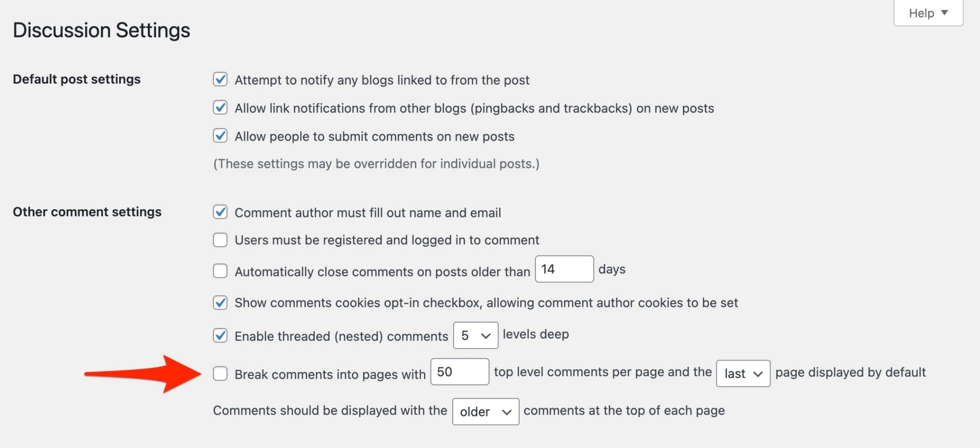
Task: Open the threaded comments depth dropdown
Action: click(x=475, y=336)
